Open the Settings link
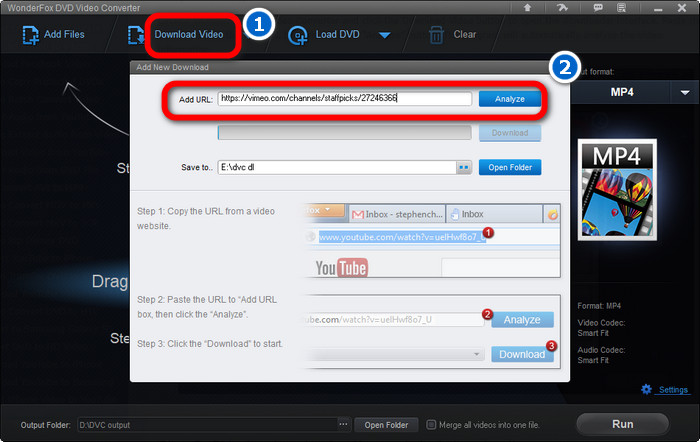 click(673, 390)
